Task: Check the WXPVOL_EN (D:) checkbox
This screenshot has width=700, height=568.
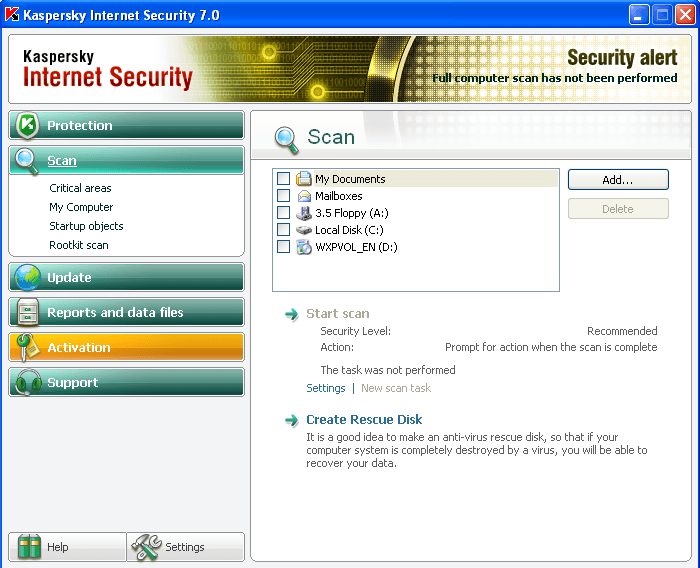Action: point(283,246)
